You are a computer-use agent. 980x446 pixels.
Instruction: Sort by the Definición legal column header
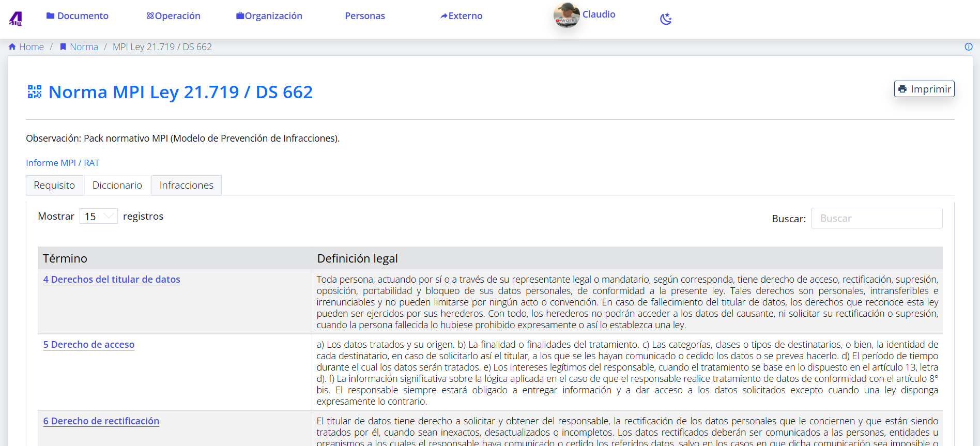point(627,258)
